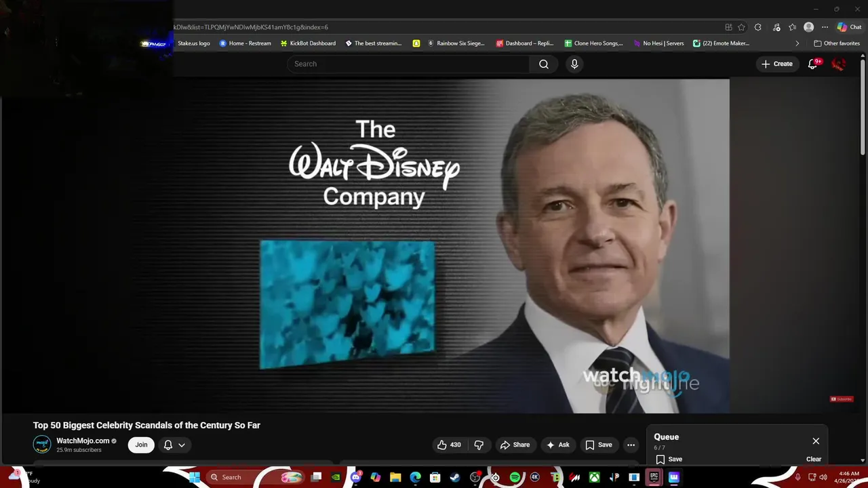Add this page to favorites star
868x488 pixels.
pos(742,27)
